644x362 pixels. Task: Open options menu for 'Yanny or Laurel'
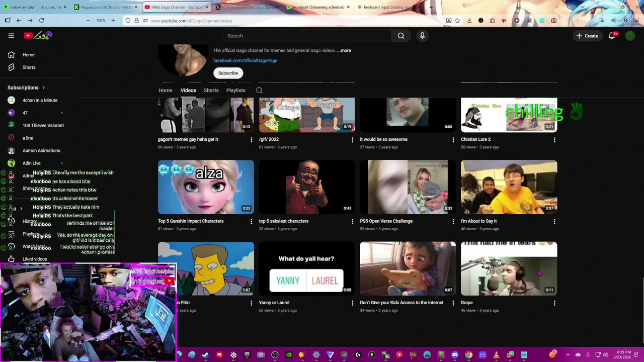pyautogui.click(x=352, y=303)
